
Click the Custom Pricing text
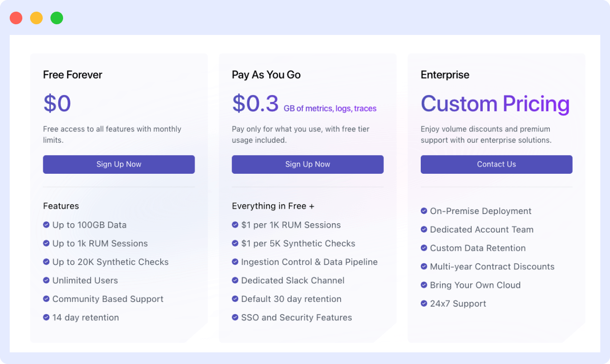pyautogui.click(x=495, y=103)
